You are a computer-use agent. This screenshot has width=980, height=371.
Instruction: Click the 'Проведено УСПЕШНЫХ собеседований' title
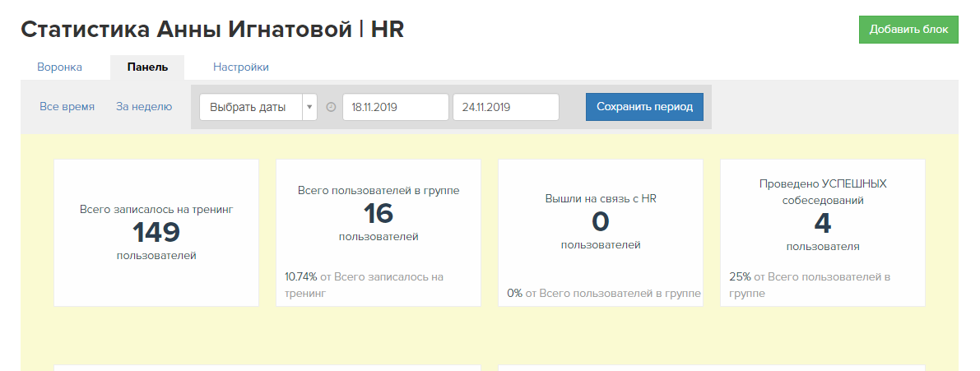[823, 192]
